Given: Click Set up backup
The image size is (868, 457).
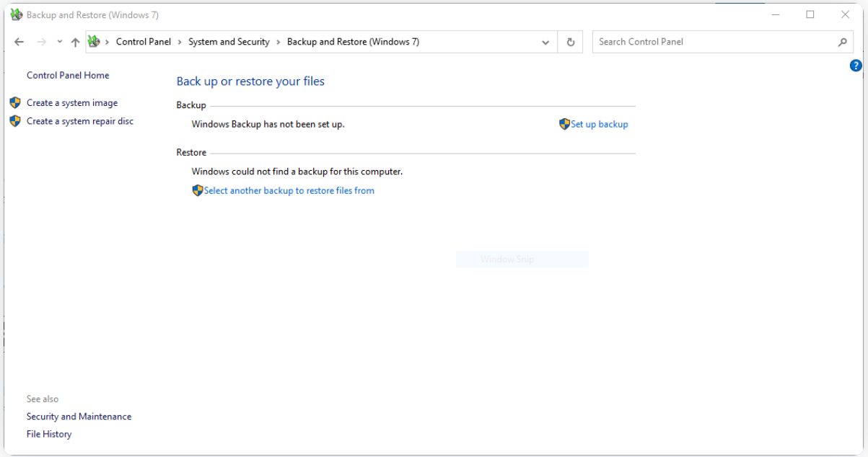Looking at the screenshot, I should [600, 124].
